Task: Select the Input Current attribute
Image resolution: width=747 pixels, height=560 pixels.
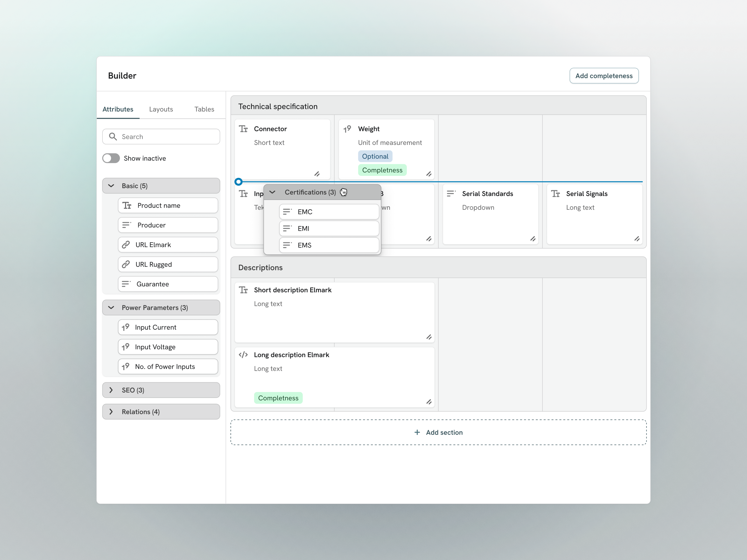Action: [x=168, y=327]
